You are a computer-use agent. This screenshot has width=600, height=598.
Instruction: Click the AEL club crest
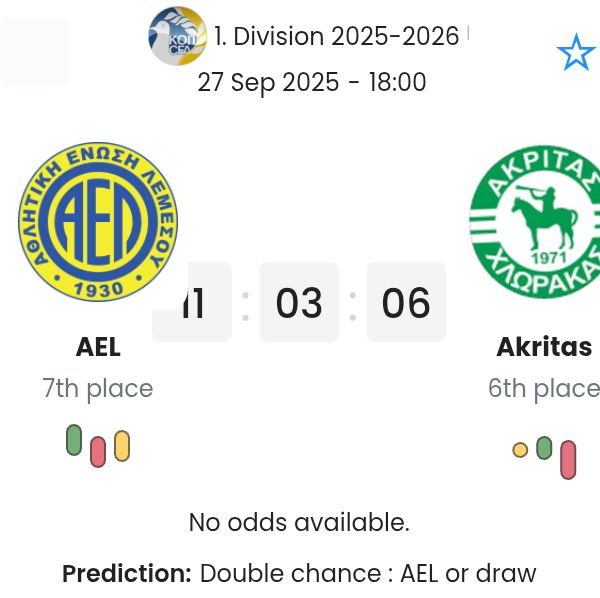click(97, 221)
